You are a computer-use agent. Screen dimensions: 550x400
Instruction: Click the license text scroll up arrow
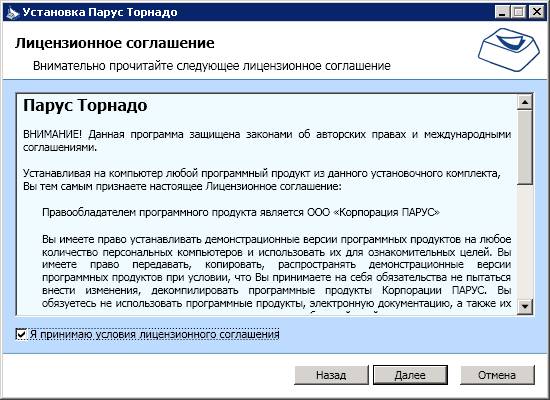tap(525, 102)
